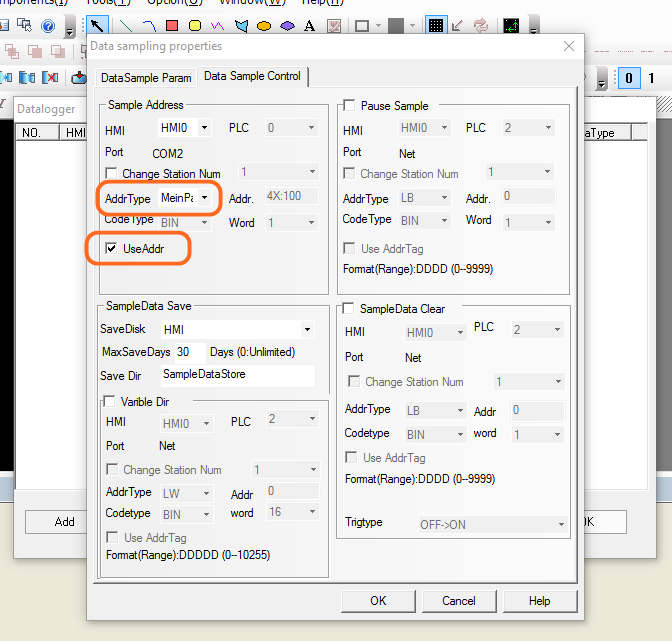Pick the line drawing tool
The width and height of the screenshot is (672, 641).
(x=126, y=25)
